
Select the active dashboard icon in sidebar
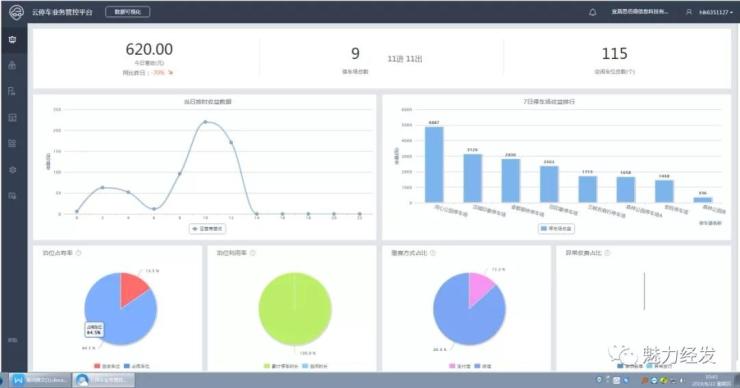click(12, 40)
